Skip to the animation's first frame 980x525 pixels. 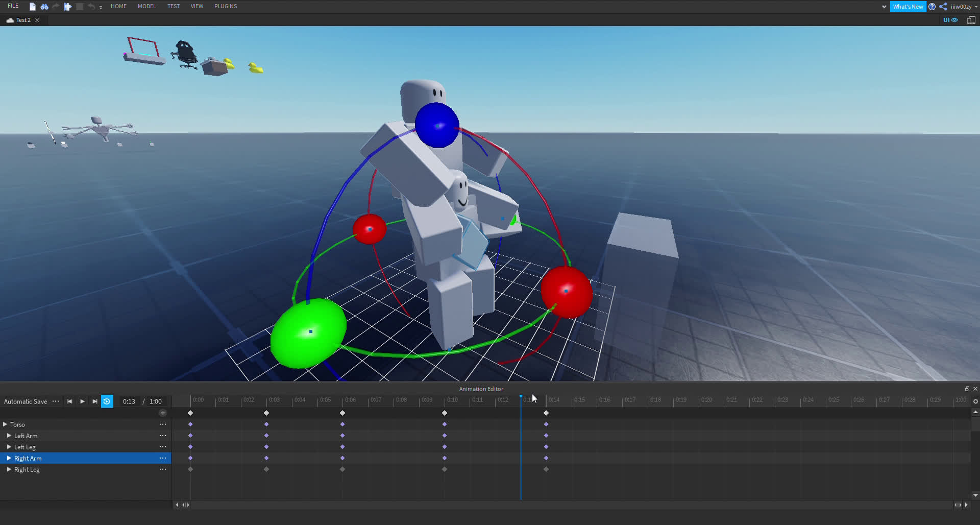[x=69, y=401]
